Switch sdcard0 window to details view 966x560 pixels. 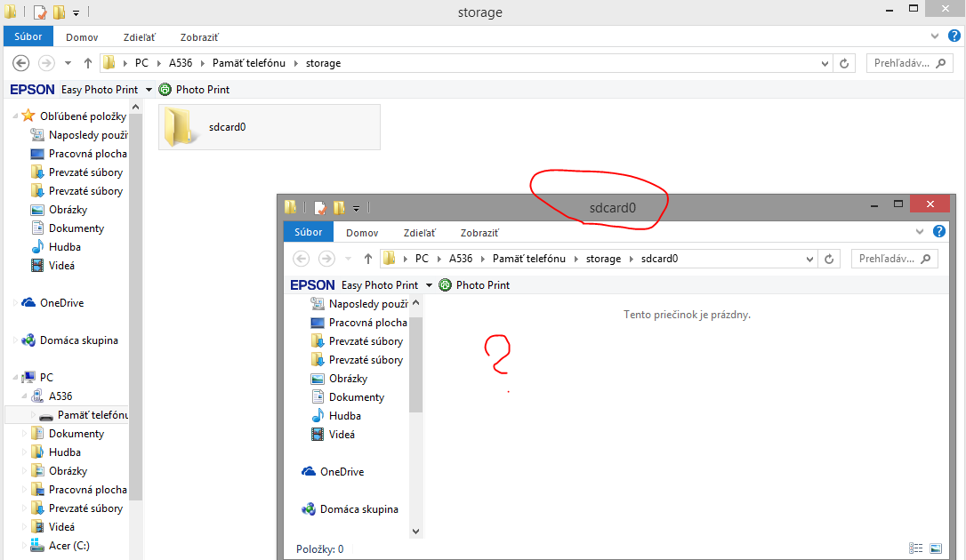point(916,548)
